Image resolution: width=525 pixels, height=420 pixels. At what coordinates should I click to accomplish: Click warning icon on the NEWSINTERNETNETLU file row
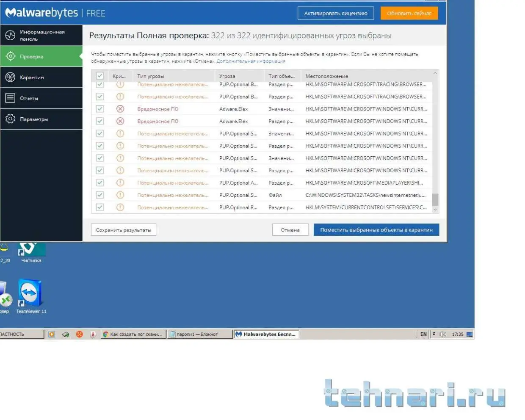point(120,195)
